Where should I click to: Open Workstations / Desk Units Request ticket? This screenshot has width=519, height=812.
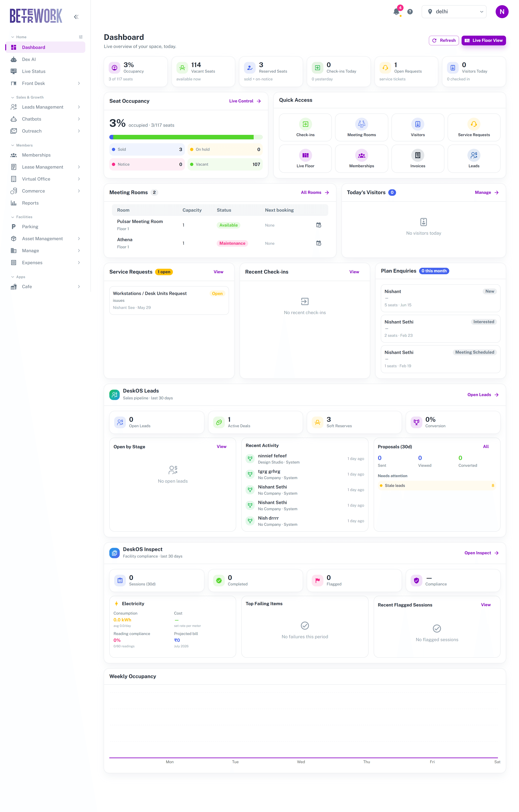[x=169, y=300]
